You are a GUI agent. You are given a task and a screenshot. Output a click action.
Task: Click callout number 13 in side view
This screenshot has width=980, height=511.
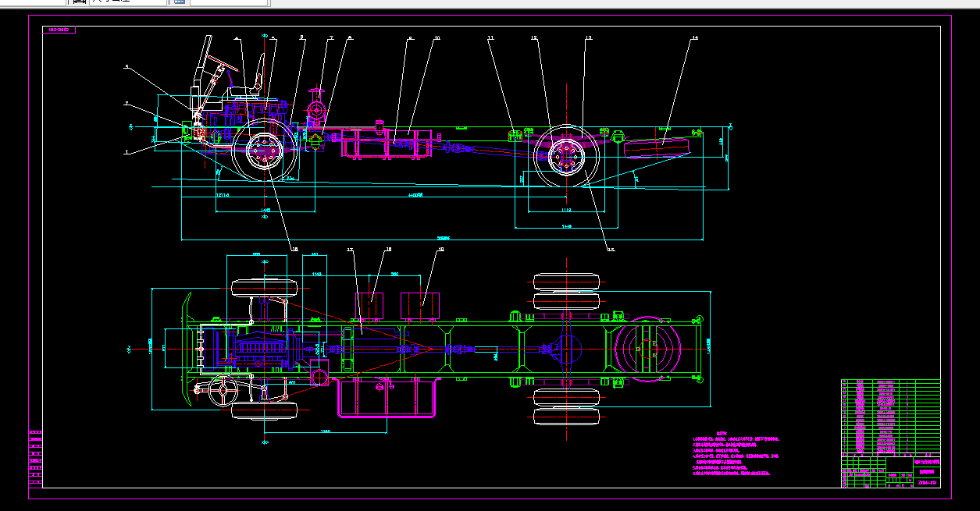(589, 37)
